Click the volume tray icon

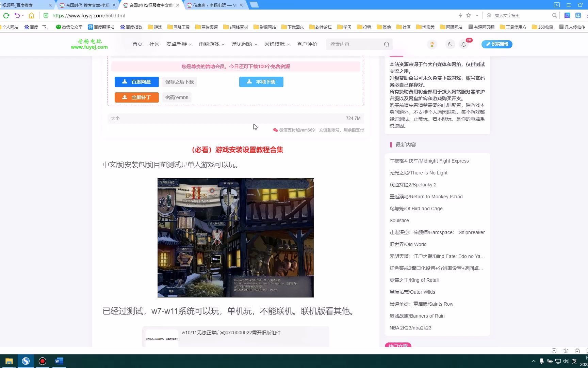coord(566,361)
